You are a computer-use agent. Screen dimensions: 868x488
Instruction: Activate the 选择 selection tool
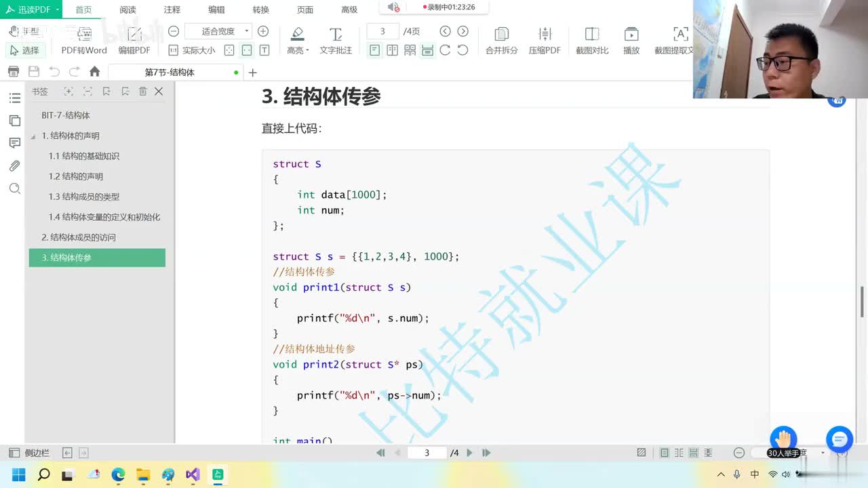[25, 50]
